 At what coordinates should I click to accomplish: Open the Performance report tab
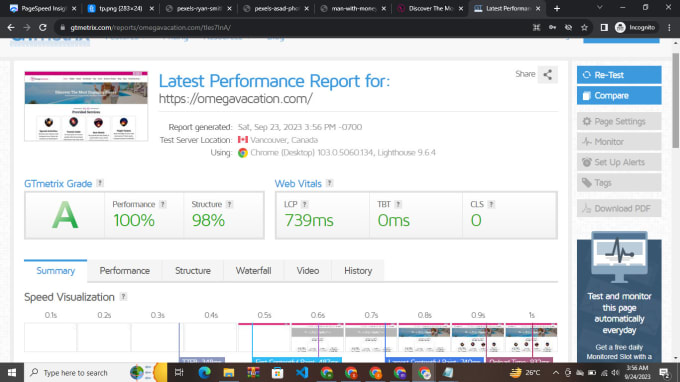[x=124, y=271]
